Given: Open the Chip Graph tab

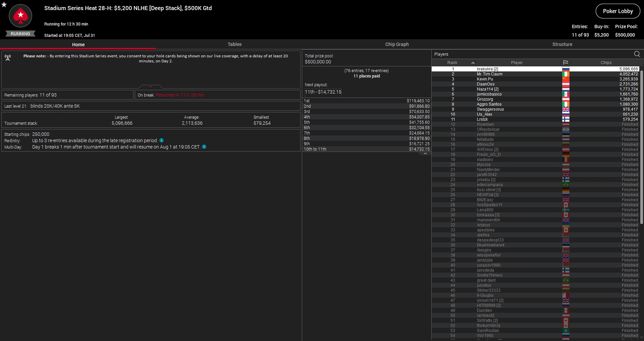Looking at the screenshot, I should pyautogui.click(x=397, y=44).
